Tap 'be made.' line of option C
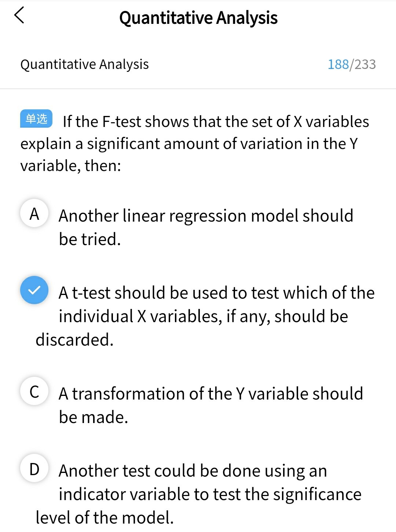Viewport: 396px width, 532px height. 93,417
